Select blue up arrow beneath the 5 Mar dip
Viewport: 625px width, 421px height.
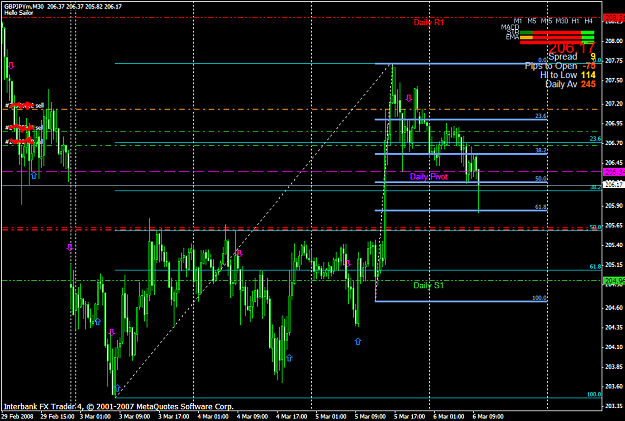(x=358, y=341)
